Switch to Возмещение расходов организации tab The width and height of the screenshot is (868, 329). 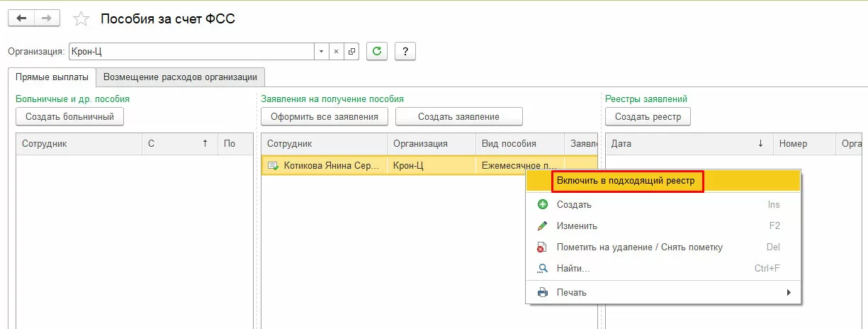tap(181, 77)
